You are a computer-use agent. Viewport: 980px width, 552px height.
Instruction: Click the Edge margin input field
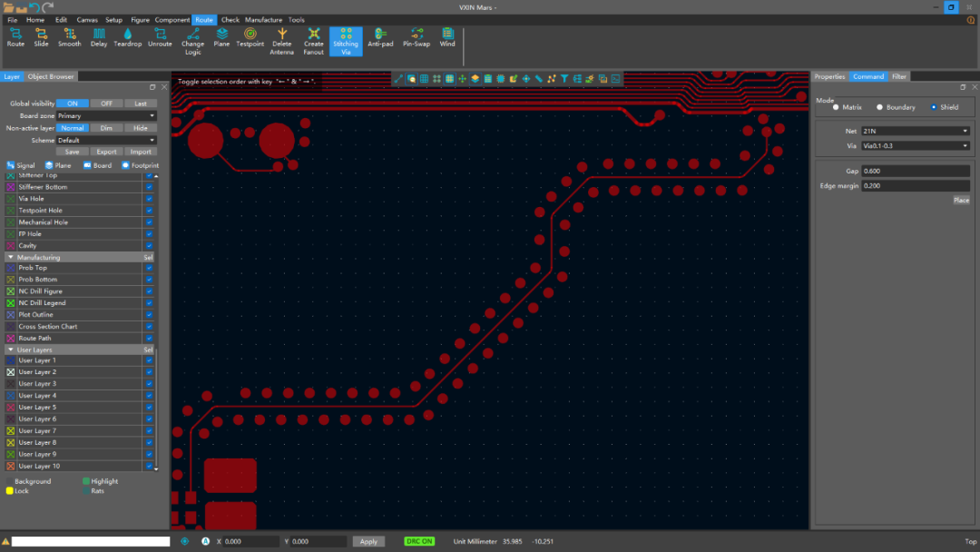point(916,186)
